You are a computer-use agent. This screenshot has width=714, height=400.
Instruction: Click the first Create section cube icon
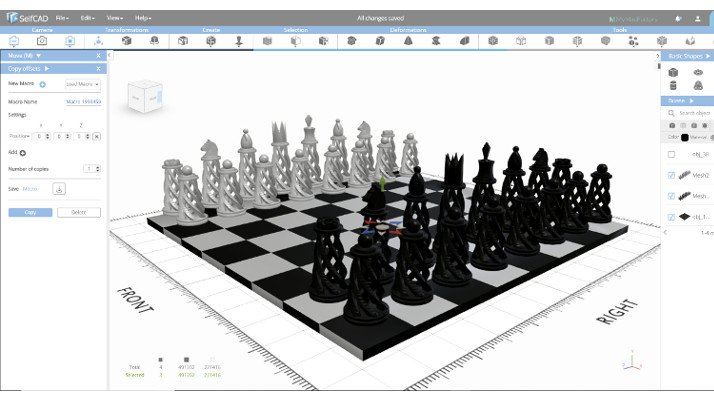click(x=183, y=41)
